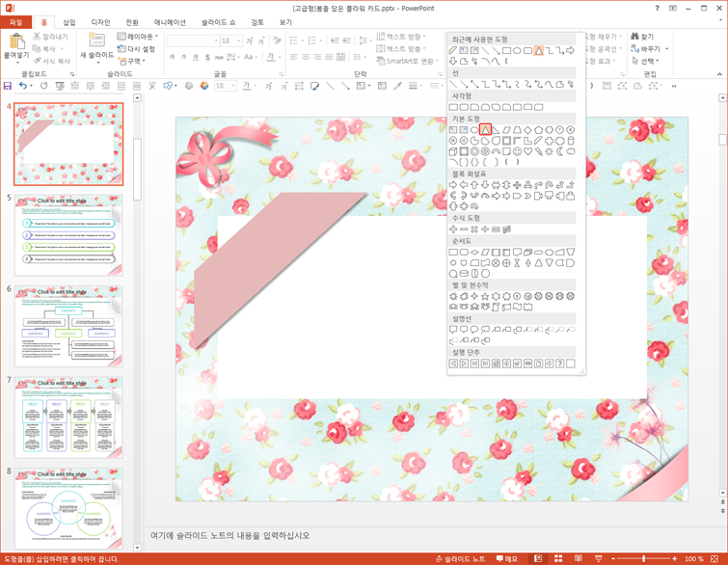Click the 찾기 find button
The height and width of the screenshot is (565, 728).
642,37
